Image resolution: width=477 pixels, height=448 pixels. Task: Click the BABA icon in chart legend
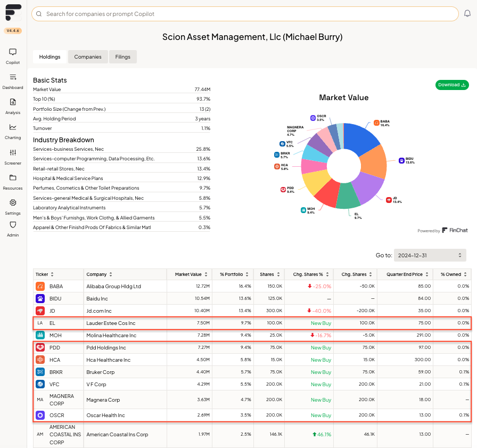click(376, 123)
